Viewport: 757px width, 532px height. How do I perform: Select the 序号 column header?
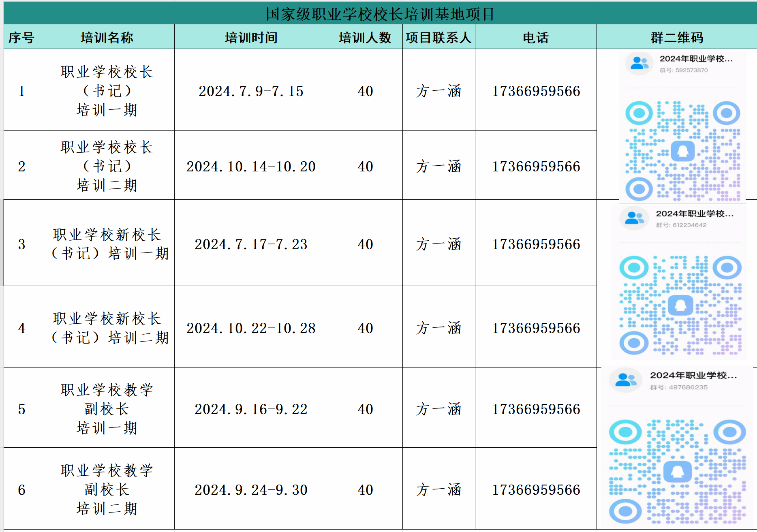coord(21,37)
